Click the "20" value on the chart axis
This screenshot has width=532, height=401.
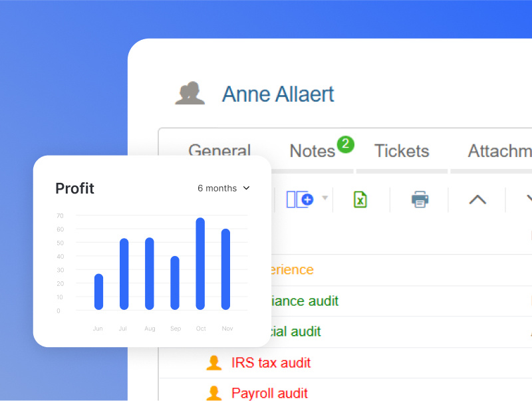click(x=60, y=283)
